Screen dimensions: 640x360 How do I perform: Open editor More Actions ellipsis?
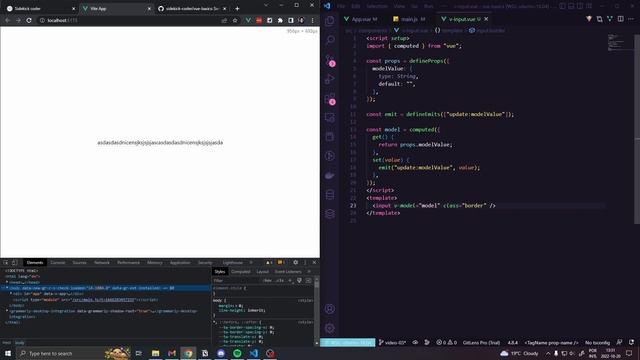(x=631, y=19)
